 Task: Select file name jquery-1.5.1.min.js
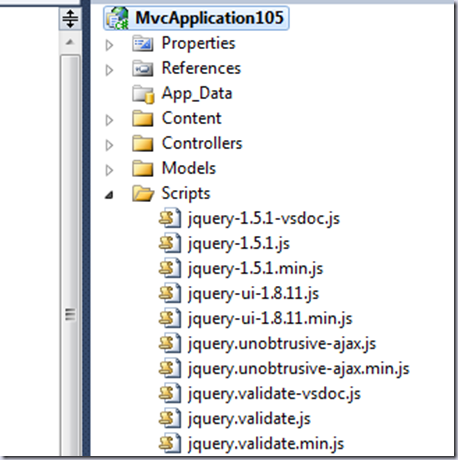(x=255, y=269)
